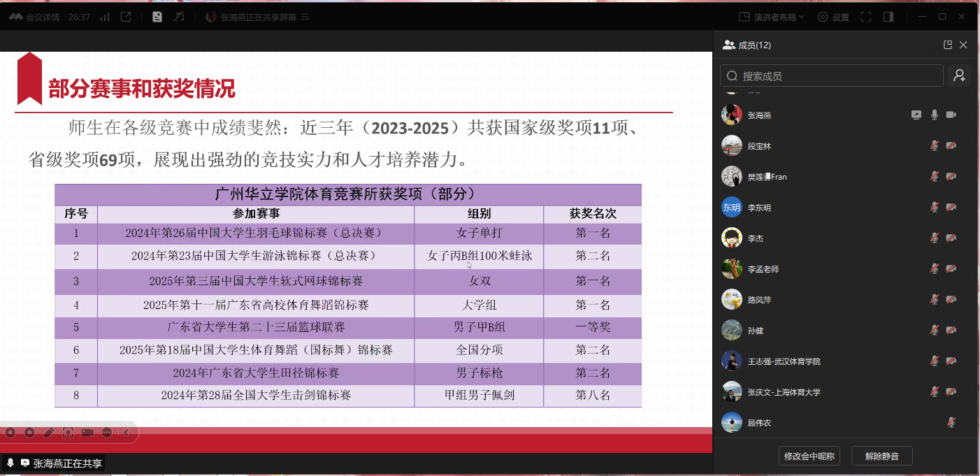Toggle the crossed music note audio icon
The width and height of the screenshot is (980, 476).
[x=179, y=17]
